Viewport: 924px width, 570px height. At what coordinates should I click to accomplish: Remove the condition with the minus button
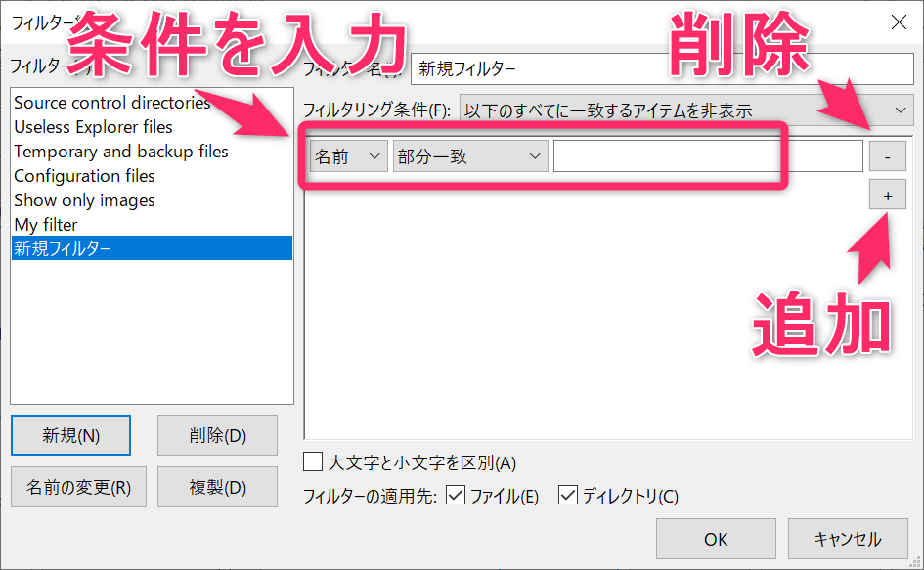click(x=888, y=156)
